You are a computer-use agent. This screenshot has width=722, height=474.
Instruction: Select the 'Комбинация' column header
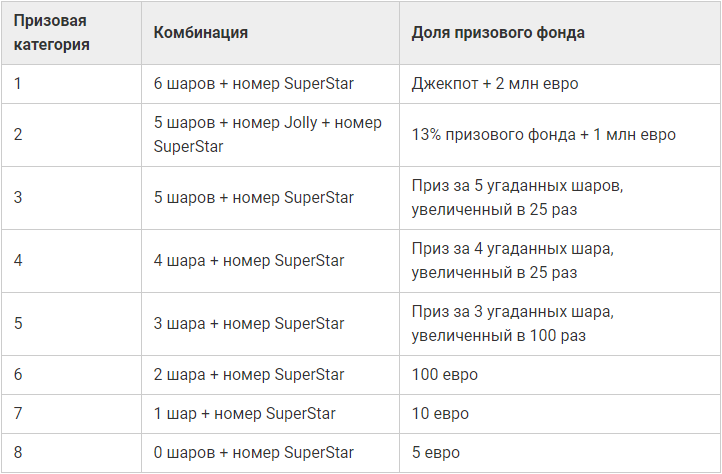tap(201, 32)
